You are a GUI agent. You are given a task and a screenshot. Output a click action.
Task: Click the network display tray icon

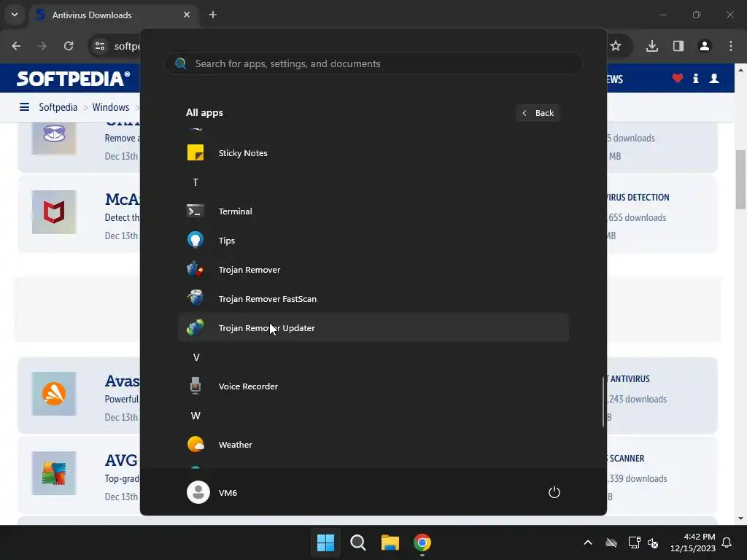(634, 542)
